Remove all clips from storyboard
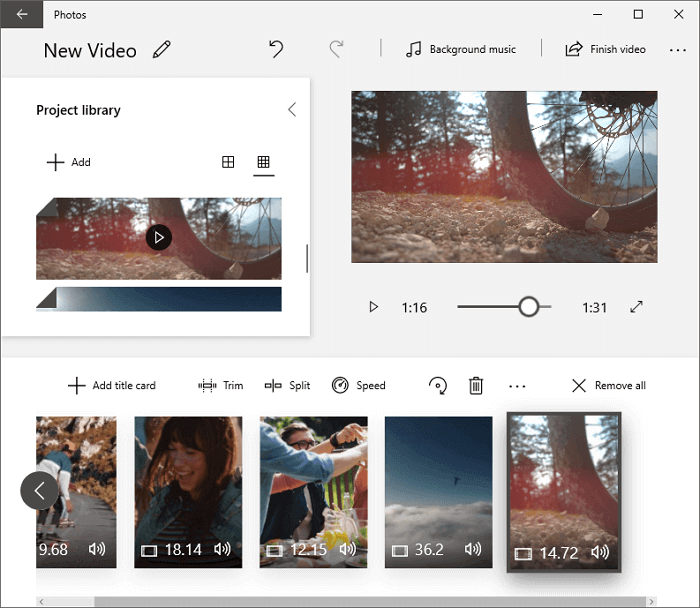This screenshot has height=608, width=700. coord(608,386)
